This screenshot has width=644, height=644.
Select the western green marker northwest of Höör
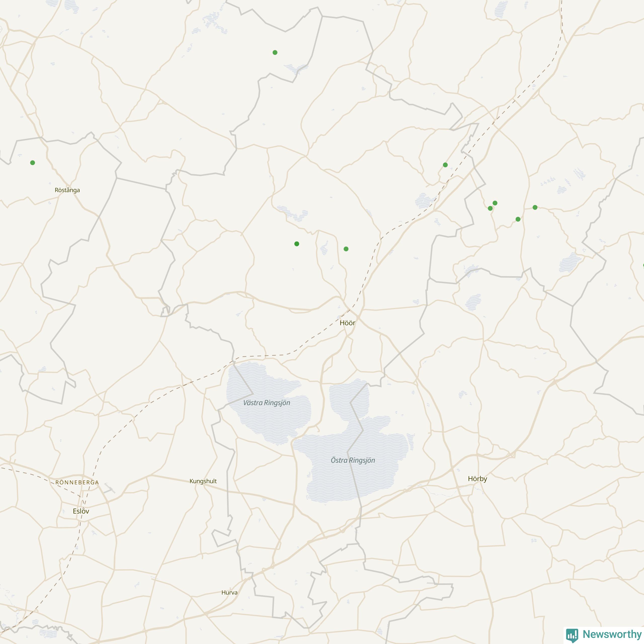[297, 244]
